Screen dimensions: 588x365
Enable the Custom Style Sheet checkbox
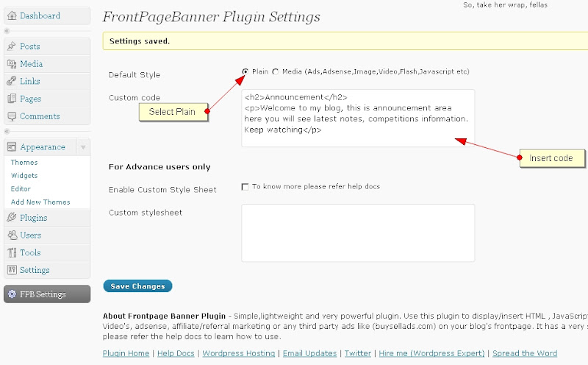point(245,187)
